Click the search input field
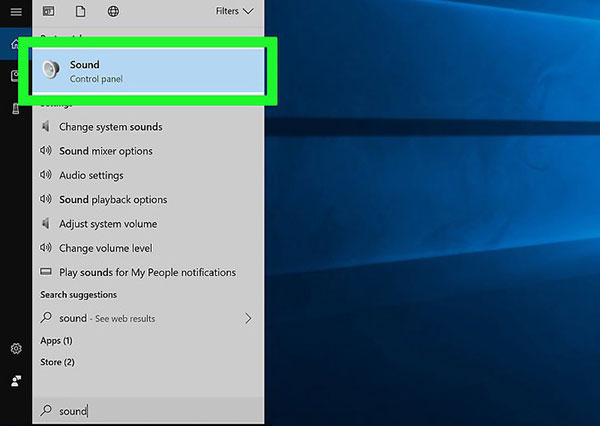The height and width of the screenshot is (426, 600). point(148,411)
